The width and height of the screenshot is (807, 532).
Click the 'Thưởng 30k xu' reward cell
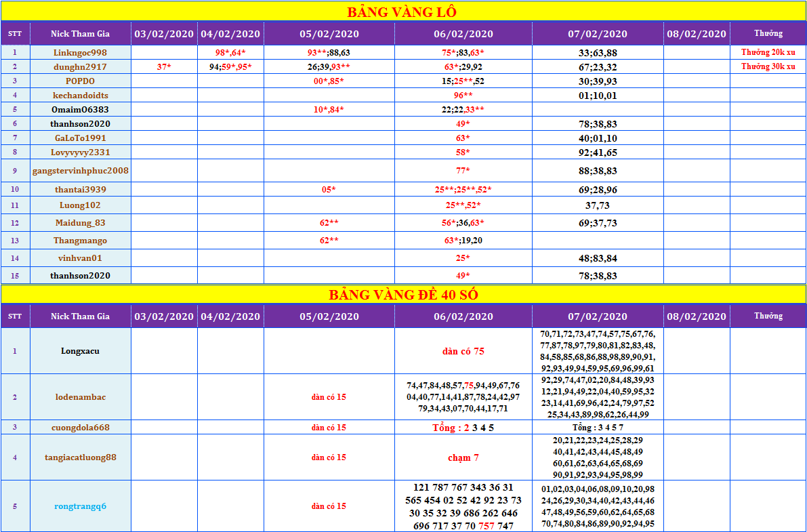[768, 66]
